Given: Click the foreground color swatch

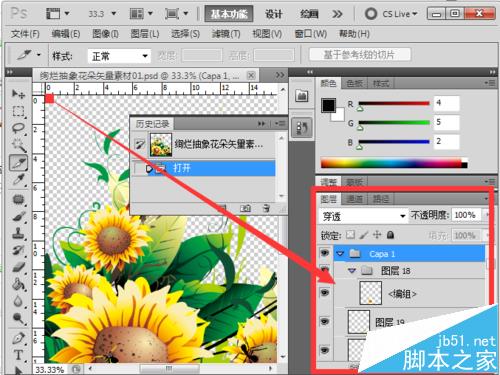Looking at the screenshot, I should coord(328,105).
